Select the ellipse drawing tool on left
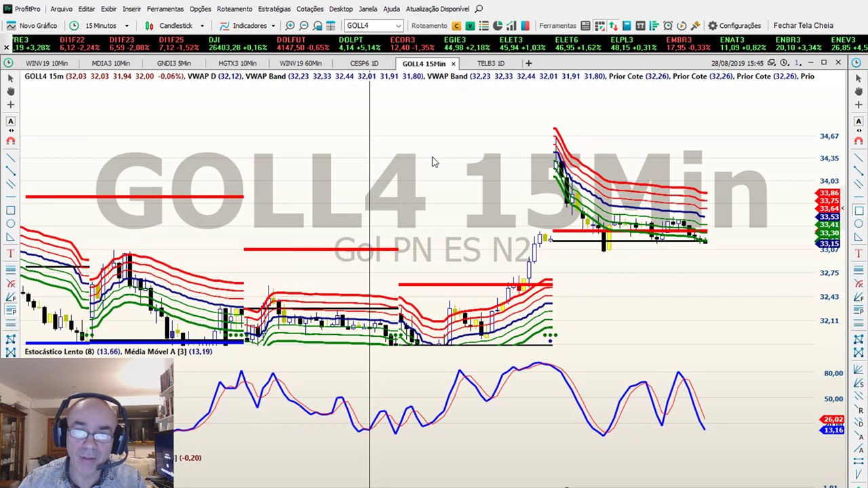This screenshot has height=488, width=868. click(x=10, y=224)
